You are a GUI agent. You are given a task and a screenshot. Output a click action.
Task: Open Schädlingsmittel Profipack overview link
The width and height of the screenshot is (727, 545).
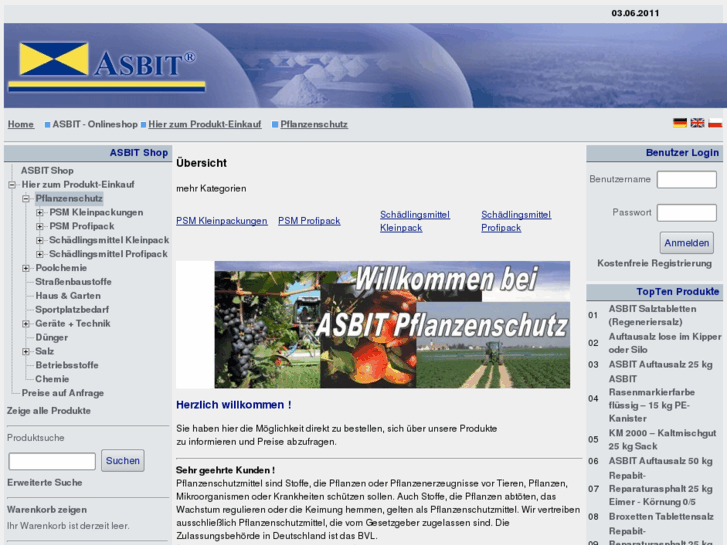point(516,221)
